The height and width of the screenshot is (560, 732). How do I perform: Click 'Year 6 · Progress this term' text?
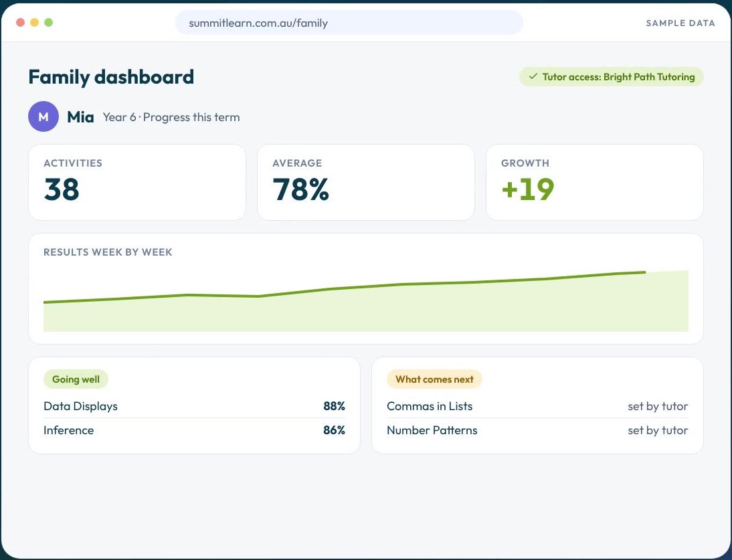coord(171,117)
